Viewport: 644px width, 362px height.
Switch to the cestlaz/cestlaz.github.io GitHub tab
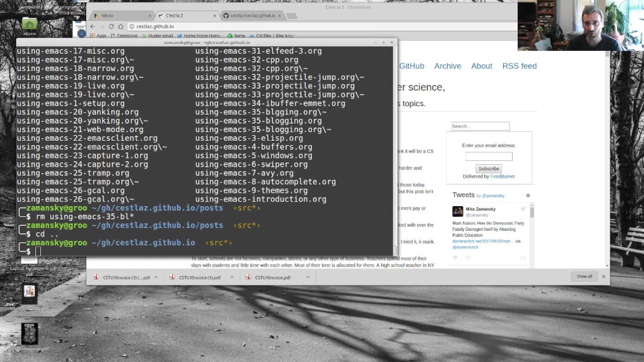coord(252,16)
